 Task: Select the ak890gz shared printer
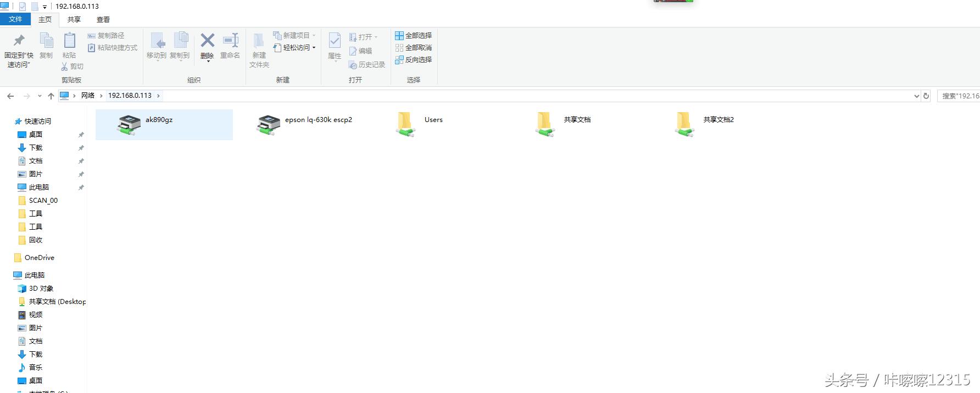click(164, 125)
